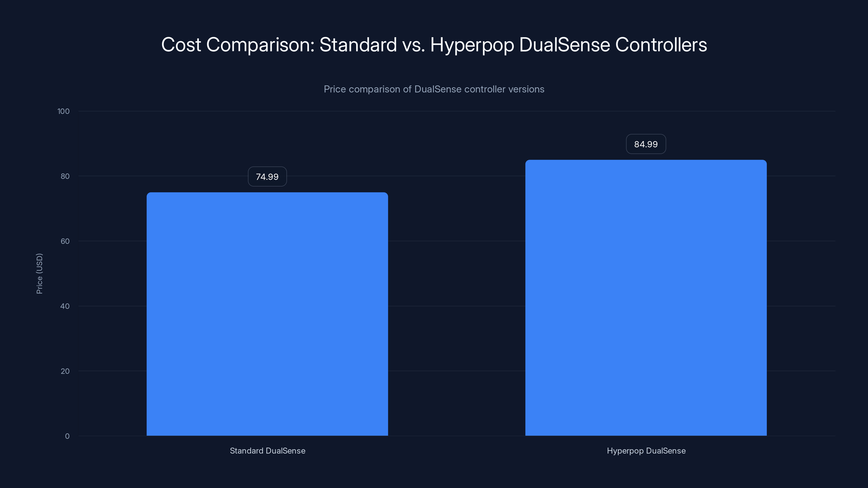Click the 40 tick mark label
The image size is (868, 488).
click(65, 306)
